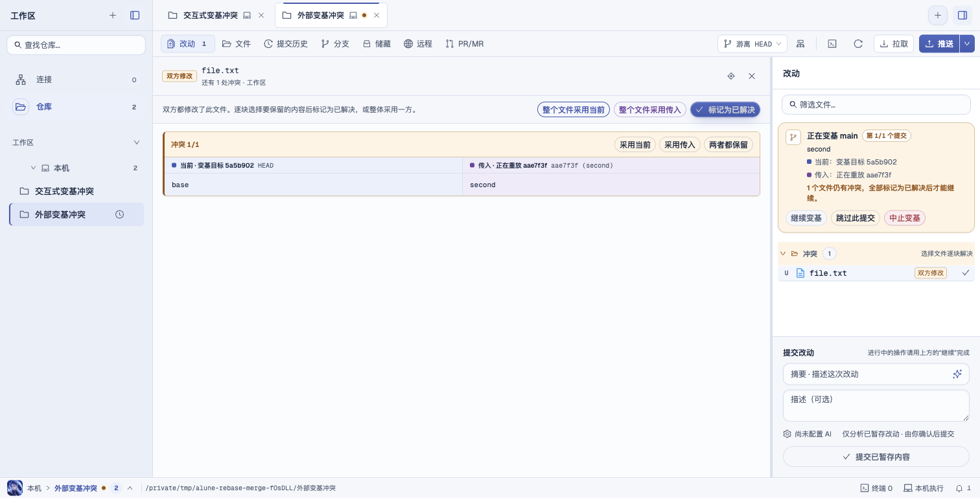
Task: Open 连接 in sidebar
Action: pos(76,80)
